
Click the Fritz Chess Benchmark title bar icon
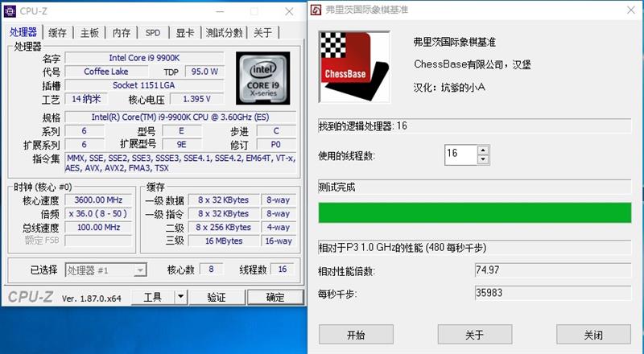tap(316, 10)
